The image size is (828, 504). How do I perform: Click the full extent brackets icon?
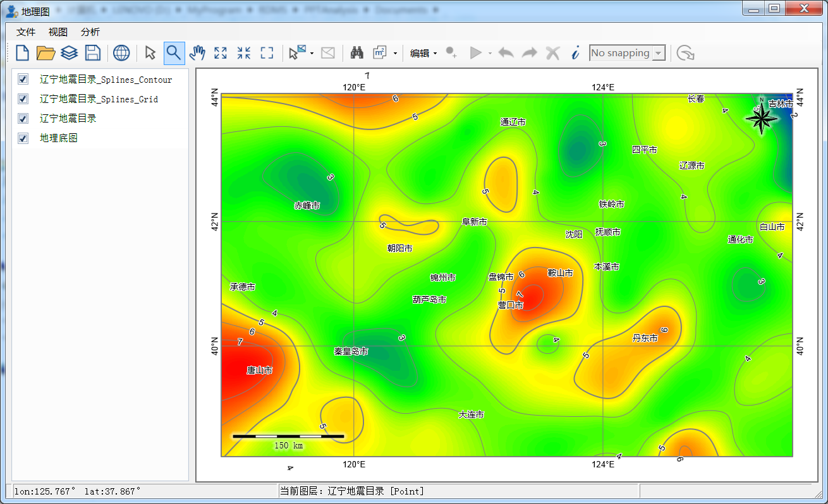pyautogui.click(x=267, y=53)
